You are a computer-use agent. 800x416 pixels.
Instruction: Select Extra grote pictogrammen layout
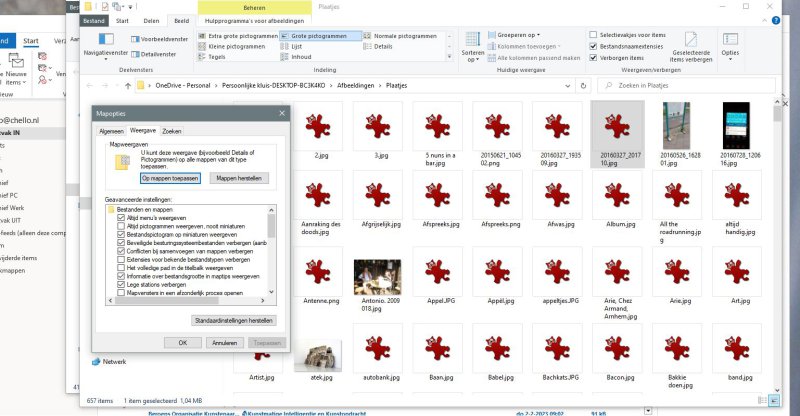click(238, 36)
